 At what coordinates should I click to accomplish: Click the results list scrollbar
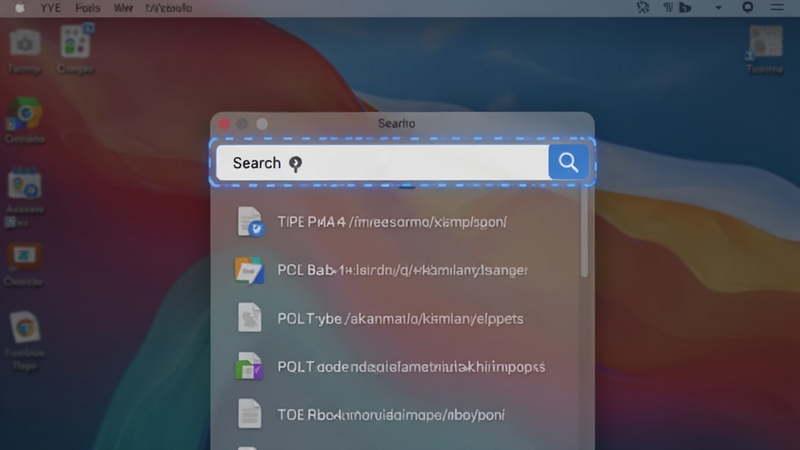pos(584,232)
